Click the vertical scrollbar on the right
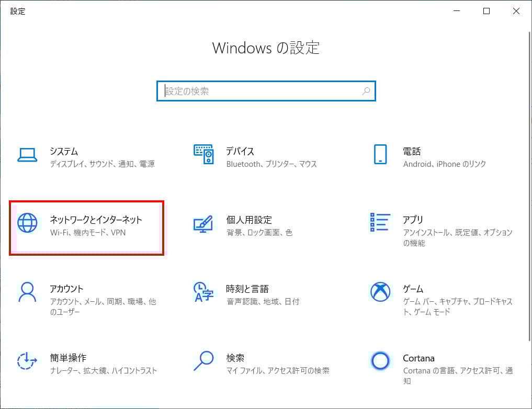 529,187
